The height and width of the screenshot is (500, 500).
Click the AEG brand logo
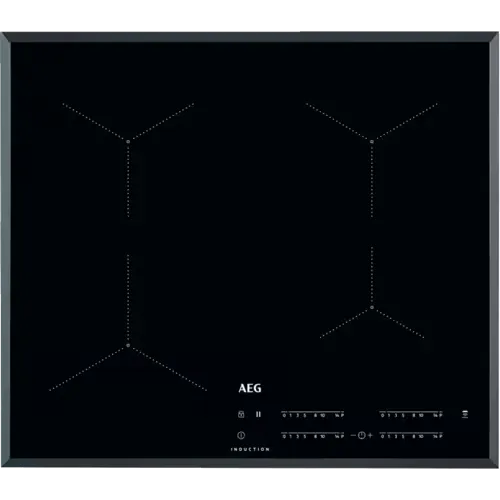coord(250,388)
